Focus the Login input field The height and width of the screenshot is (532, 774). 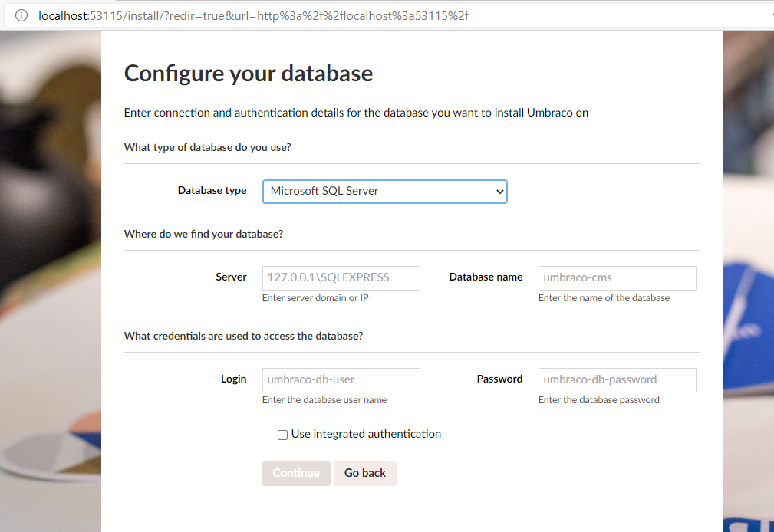[341, 380]
